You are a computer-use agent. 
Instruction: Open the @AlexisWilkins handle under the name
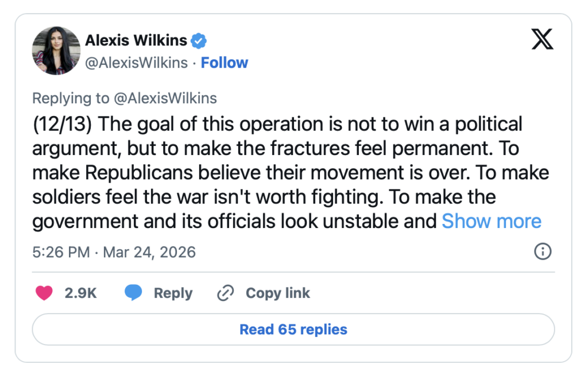tap(136, 63)
